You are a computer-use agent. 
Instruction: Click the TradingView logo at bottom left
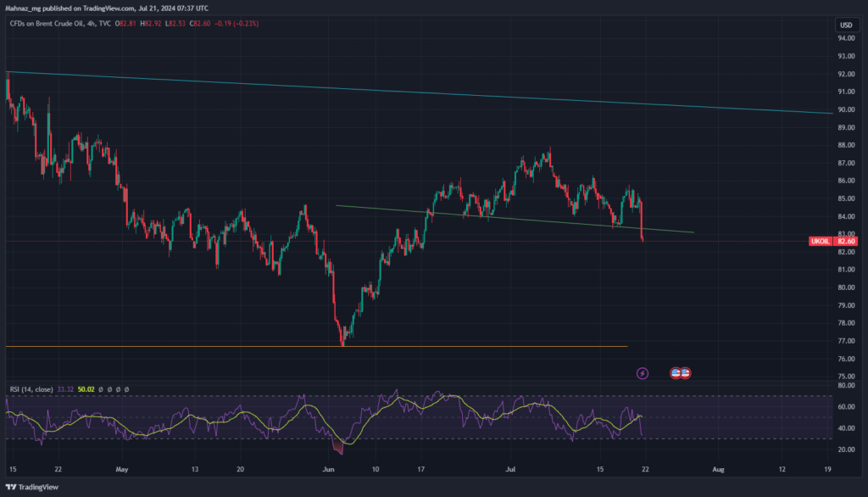point(32,487)
